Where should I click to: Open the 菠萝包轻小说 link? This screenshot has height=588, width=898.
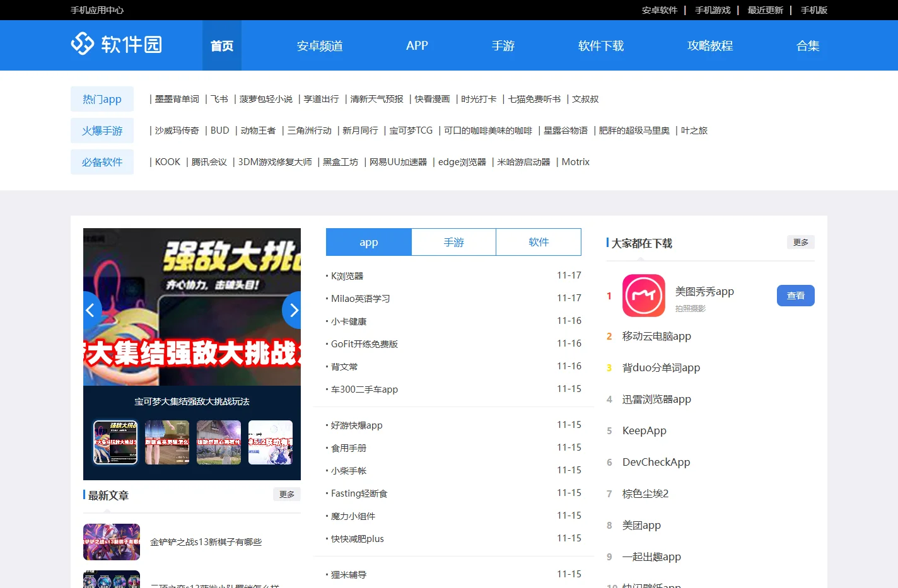[x=266, y=99]
